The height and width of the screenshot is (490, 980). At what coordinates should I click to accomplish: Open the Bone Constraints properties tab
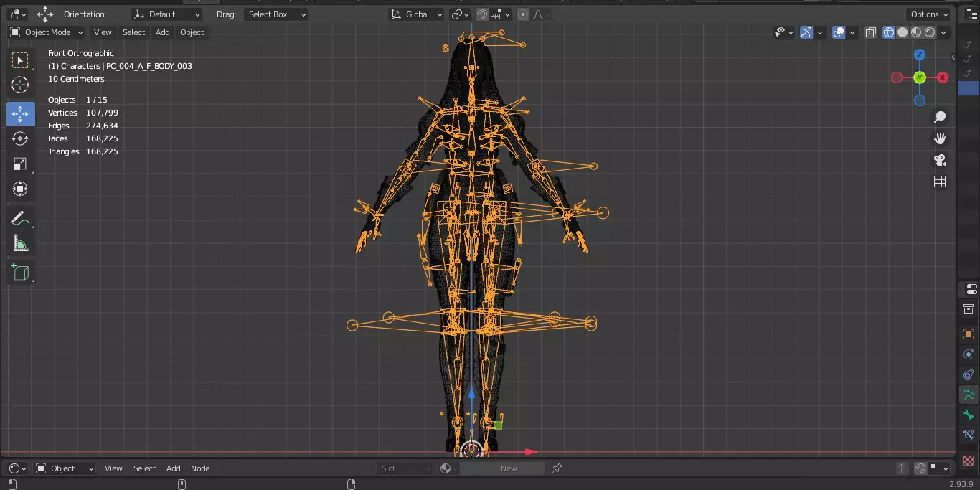point(969,435)
